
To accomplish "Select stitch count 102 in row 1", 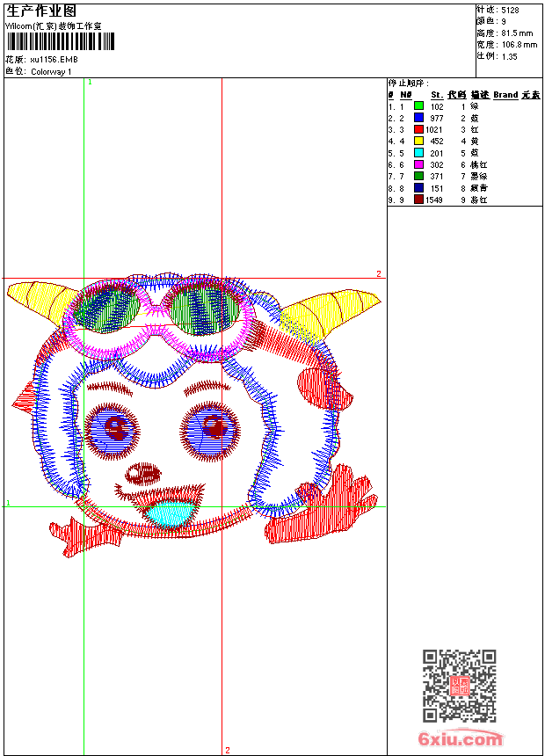I will pyautogui.click(x=437, y=107).
